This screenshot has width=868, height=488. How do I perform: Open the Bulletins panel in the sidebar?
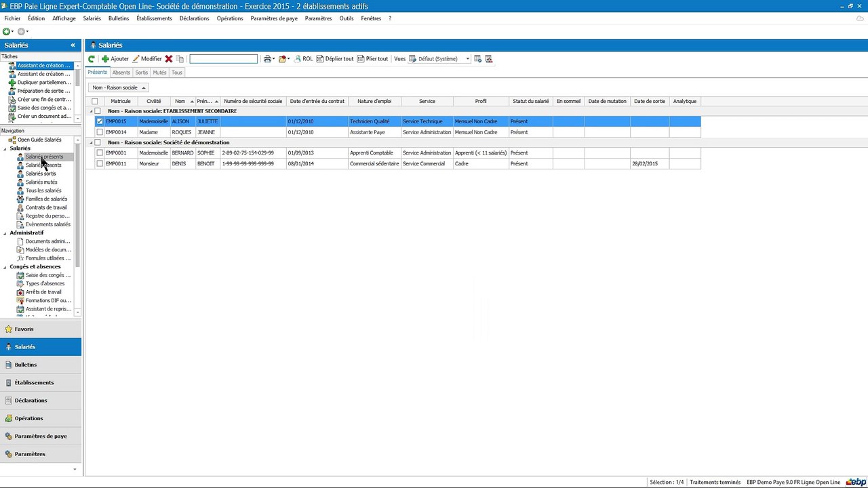tap(41, 365)
